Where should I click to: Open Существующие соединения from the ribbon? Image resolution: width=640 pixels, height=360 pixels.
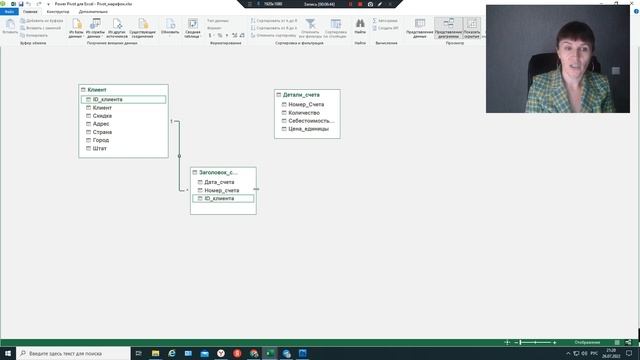(x=142, y=28)
